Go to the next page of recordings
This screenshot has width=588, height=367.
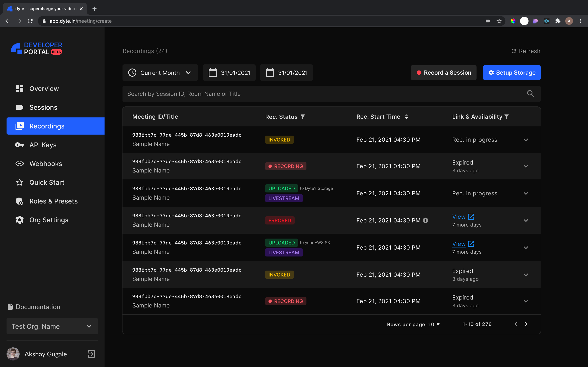[526, 324]
